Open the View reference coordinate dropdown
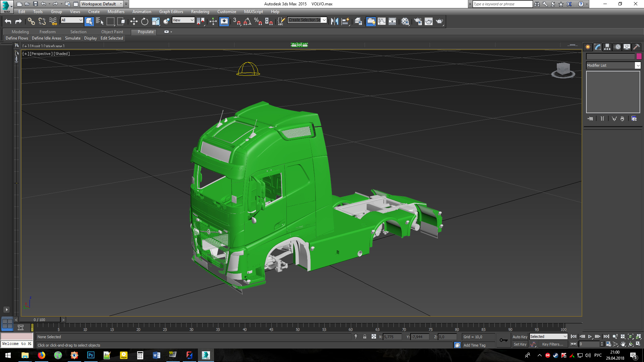The image size is (644, 362). pyautogui.click(x=183, y=20)
